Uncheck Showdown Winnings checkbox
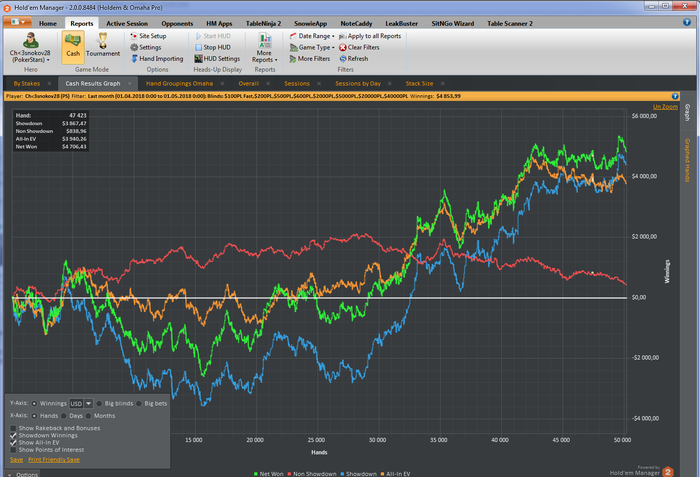This screenshot has width=700, height=477. coord(13,435)
